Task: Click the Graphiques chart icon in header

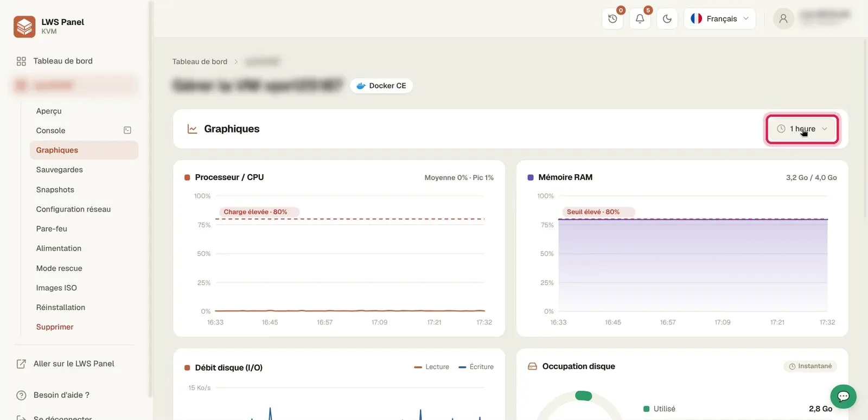Action: (192, 129)
